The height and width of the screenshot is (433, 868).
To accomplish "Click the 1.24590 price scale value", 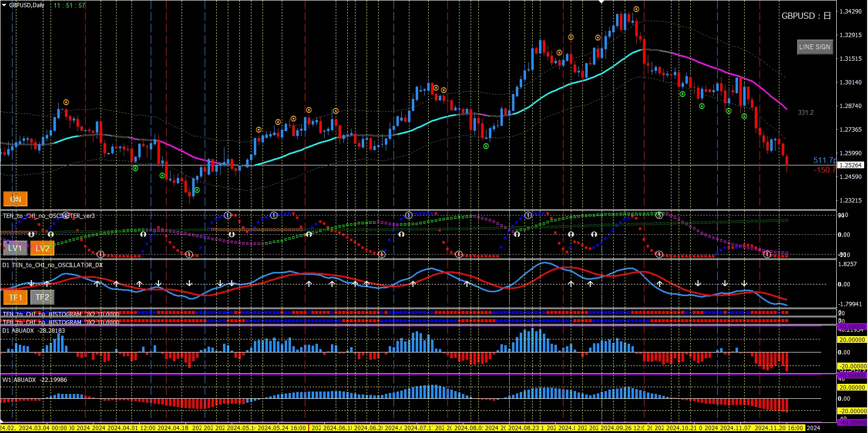I will pyautogui.click(x=851, y=176).
